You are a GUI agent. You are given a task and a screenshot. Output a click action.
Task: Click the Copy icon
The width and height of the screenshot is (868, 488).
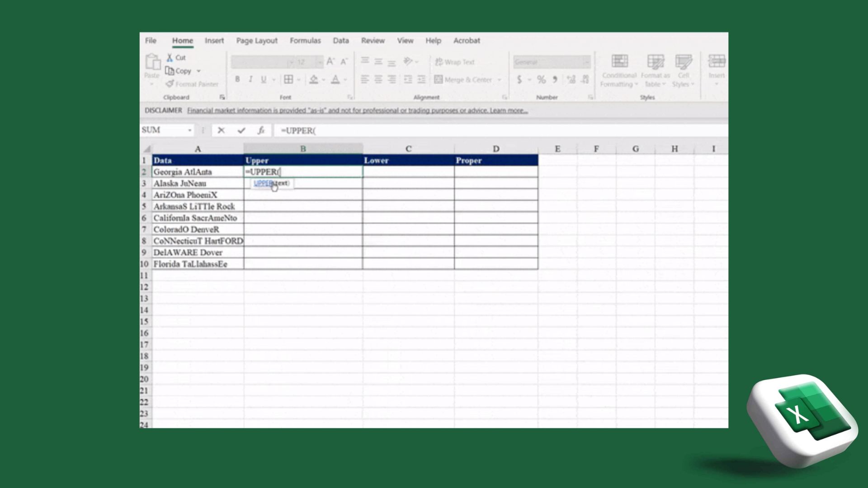pyautogui.click(x=170, y=71)
